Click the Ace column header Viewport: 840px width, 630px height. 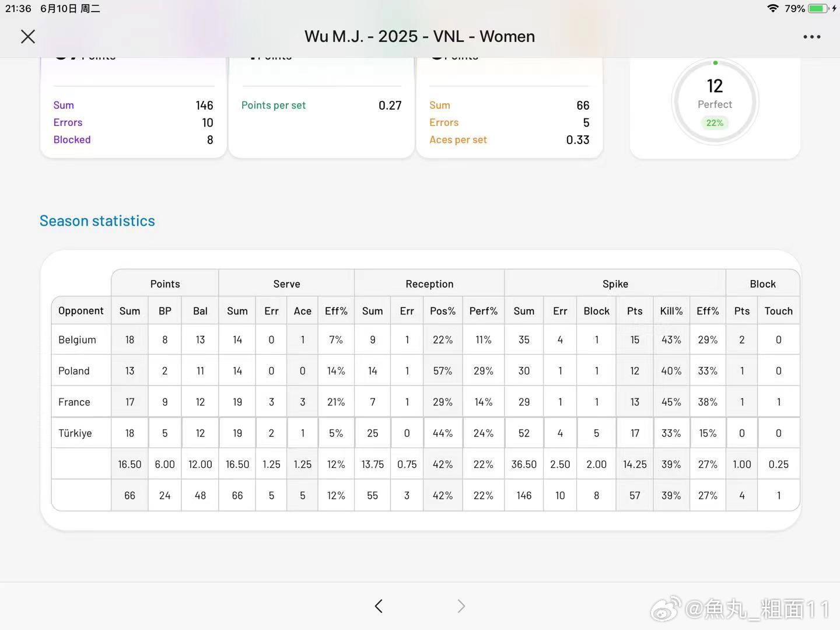[302, 311]
